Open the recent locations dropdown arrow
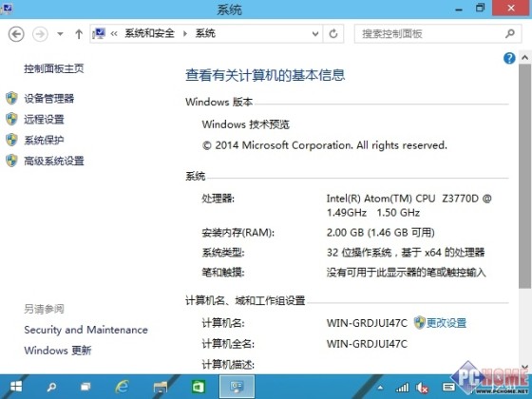Screen dimensions: 532x399 60,34
